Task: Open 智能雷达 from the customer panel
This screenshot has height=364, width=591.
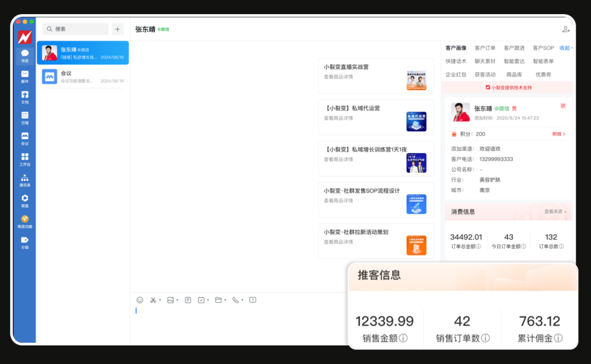Action: [514, 61]
